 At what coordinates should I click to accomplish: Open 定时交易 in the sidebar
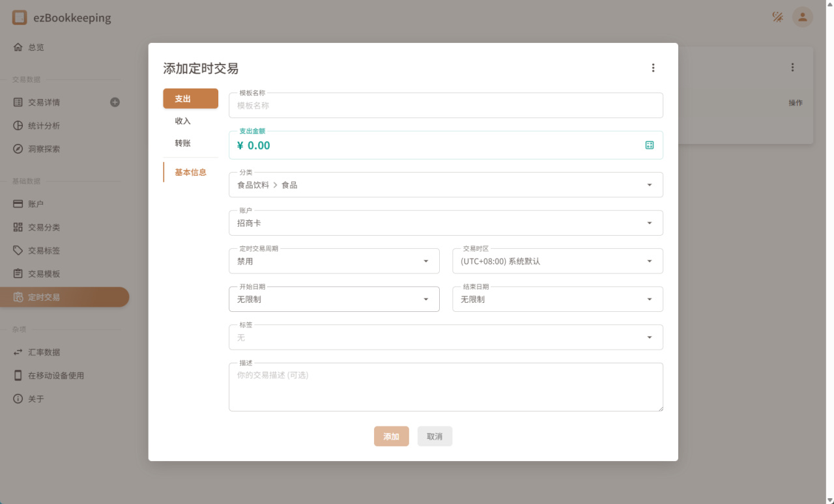(x=65, y=297)
